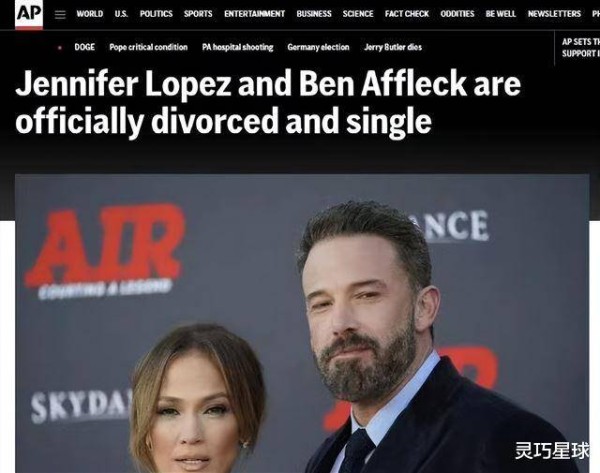The height and width of the screenshot is (473, 600).
Task: Select Fact Check in the navigation bar
Action: pos(407,14)
